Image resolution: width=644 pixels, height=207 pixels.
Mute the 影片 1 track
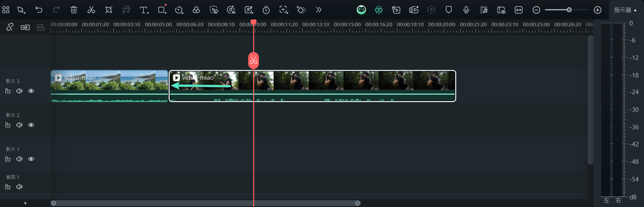tap(19, 159)
